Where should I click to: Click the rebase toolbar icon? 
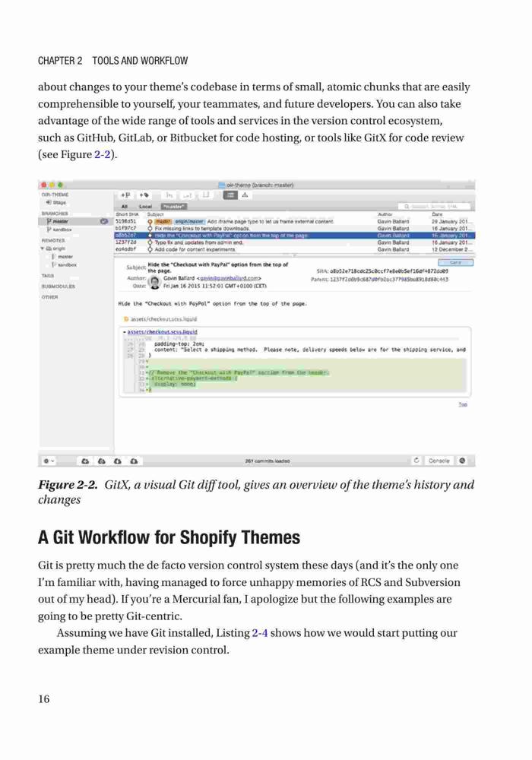click(x=188, y=195)
